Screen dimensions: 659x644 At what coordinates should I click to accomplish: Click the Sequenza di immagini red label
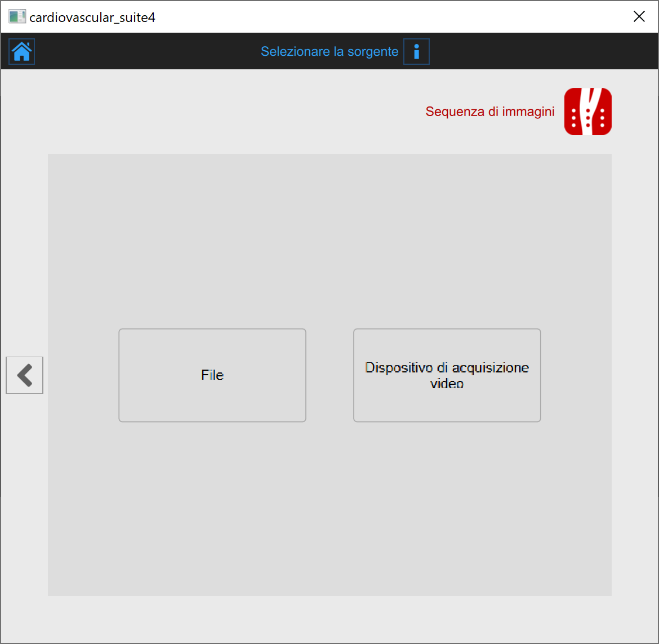tap(489, 112)
